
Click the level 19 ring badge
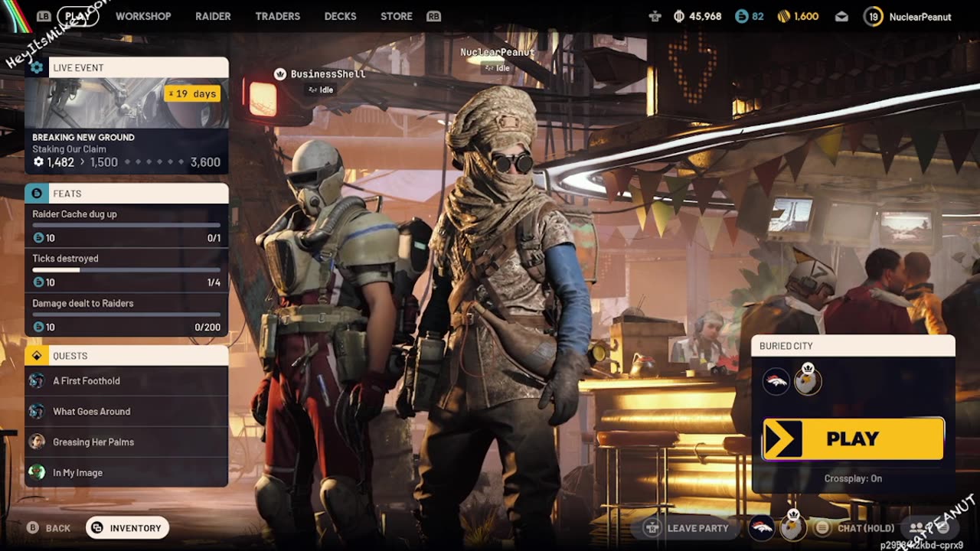873,16
